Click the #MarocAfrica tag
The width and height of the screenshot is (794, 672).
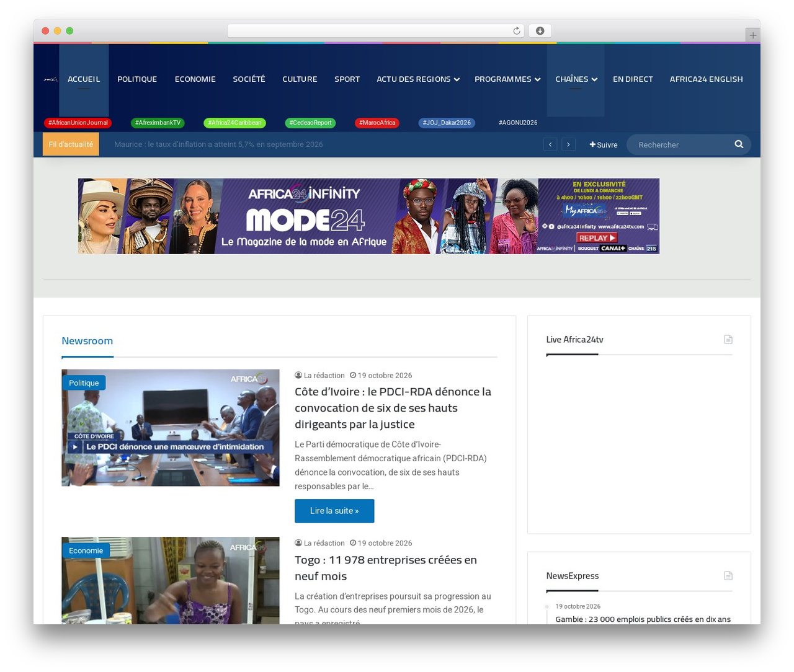[377, 123]
